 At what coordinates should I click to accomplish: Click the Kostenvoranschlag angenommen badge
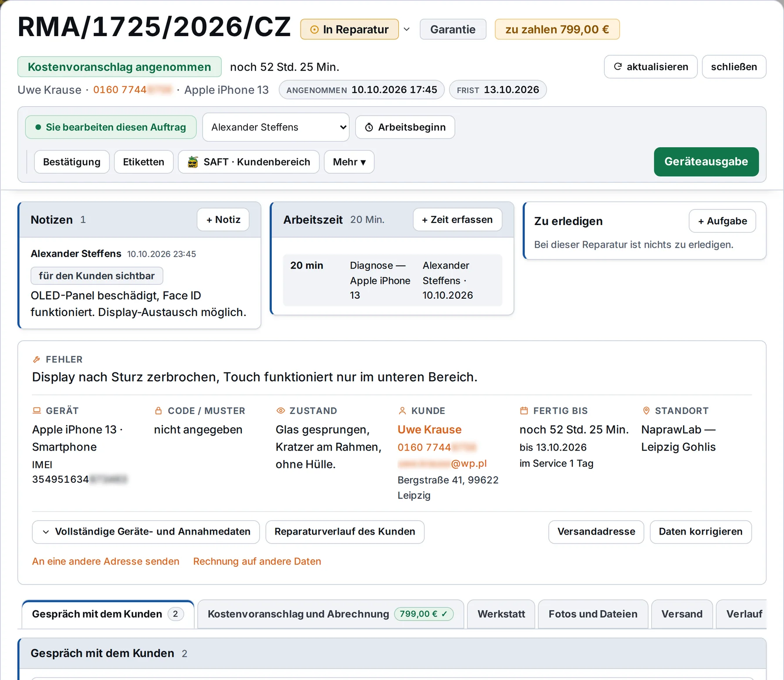[x=119, y=67]
